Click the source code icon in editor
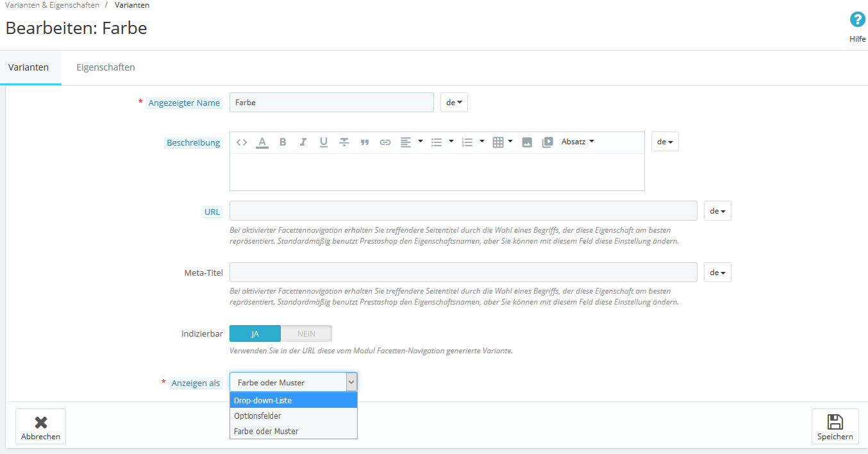 [242, 142]
